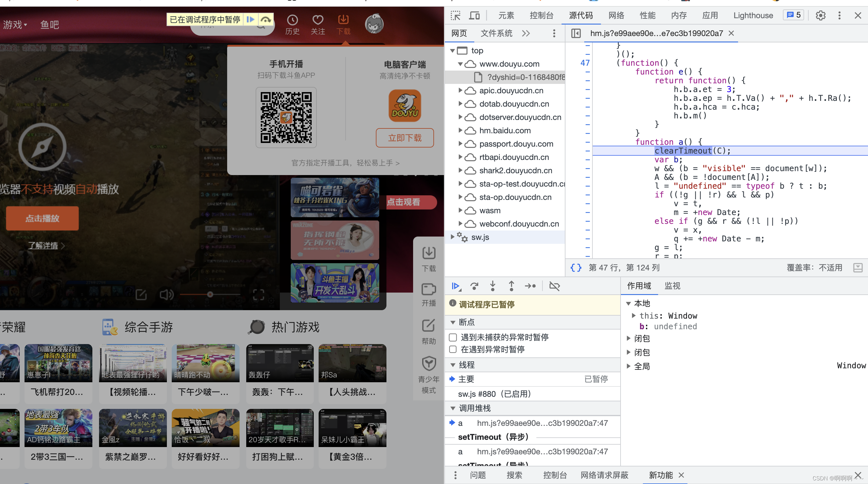Click youth mode 青少年模式 shield icon
868x484 pixels.
click(429, 364)
